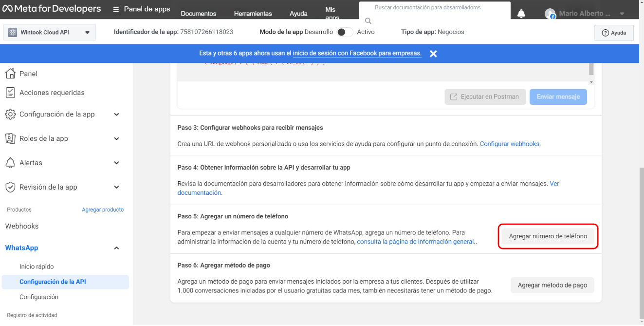Click the Revisión de la app shield icon

click(10, 187)
